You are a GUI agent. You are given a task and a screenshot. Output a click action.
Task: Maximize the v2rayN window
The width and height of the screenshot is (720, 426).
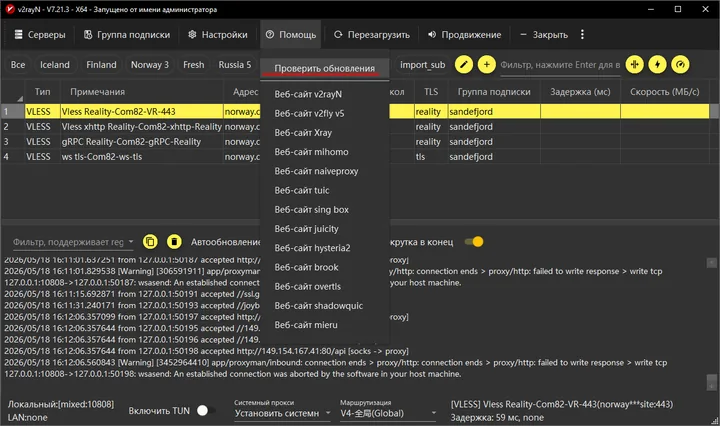pos(678,9)
